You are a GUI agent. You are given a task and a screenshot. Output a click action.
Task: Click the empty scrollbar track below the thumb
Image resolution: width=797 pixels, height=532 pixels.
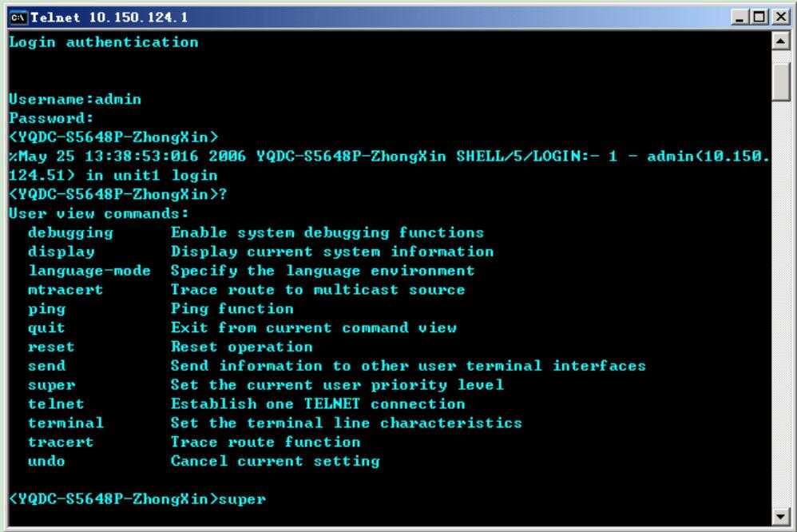[781, 305]
